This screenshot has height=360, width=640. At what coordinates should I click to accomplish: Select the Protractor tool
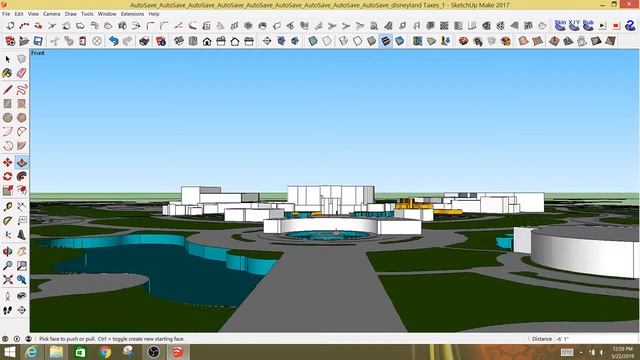pyautogui.click(x=7, y=221)
